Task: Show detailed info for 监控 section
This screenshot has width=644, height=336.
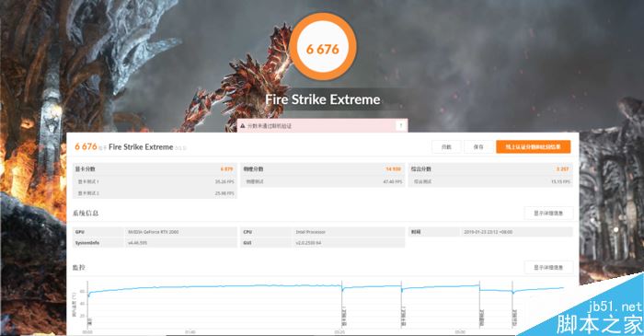Action: 548,267
